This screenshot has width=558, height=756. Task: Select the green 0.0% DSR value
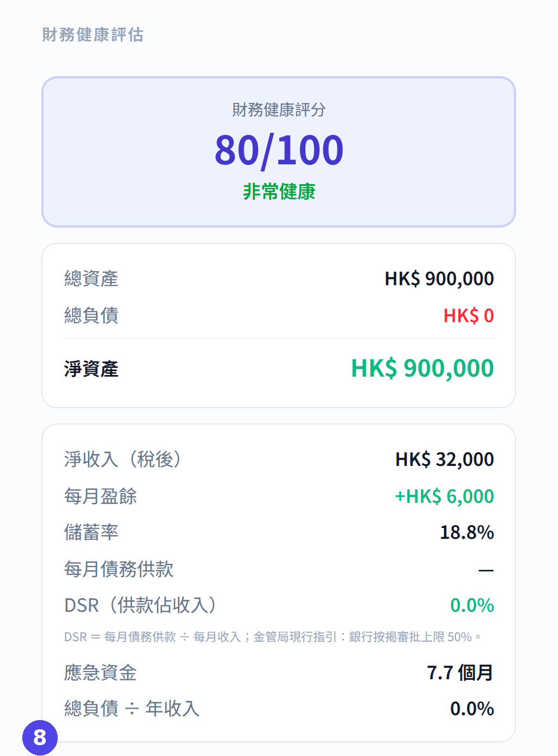472,605
